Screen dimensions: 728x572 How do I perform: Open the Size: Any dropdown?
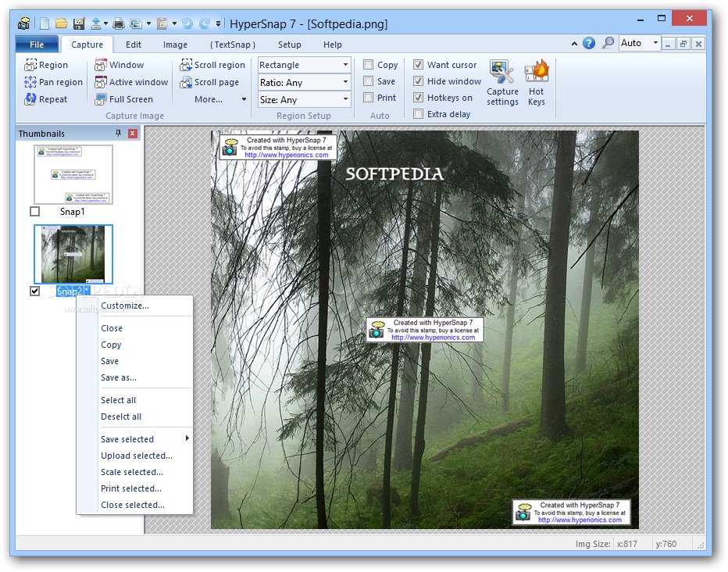(304, 100)
